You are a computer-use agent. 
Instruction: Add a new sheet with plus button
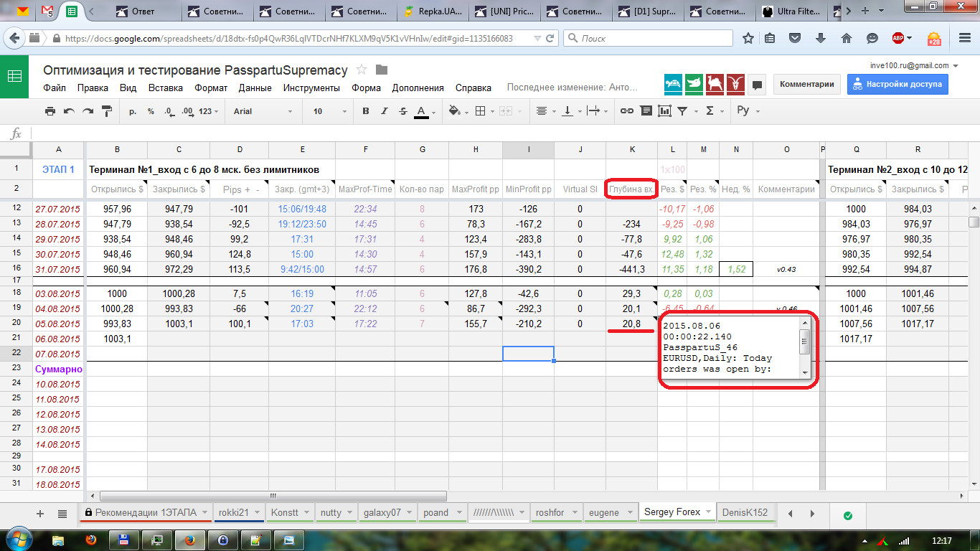pos(40,513)
